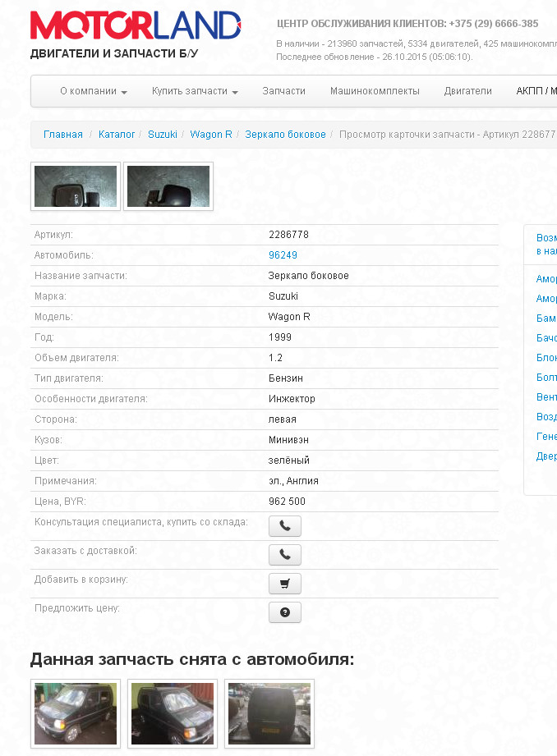
Task: View the first mirror part photo
Action: pos(76,186)
